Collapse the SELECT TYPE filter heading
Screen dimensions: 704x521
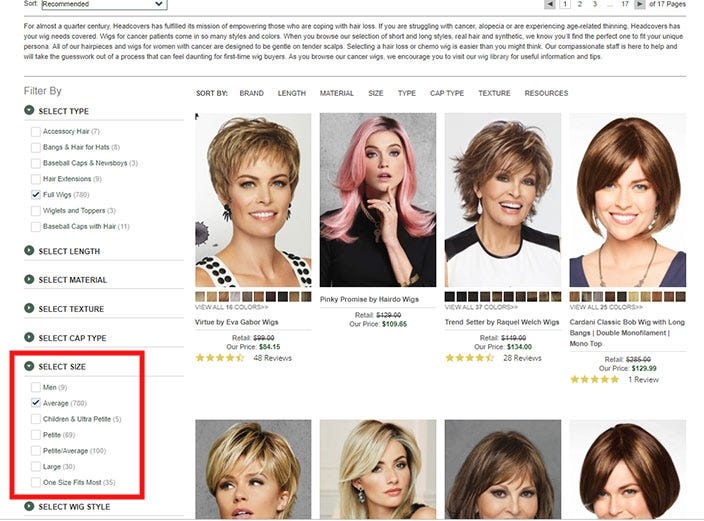click(x=63, y=111)
